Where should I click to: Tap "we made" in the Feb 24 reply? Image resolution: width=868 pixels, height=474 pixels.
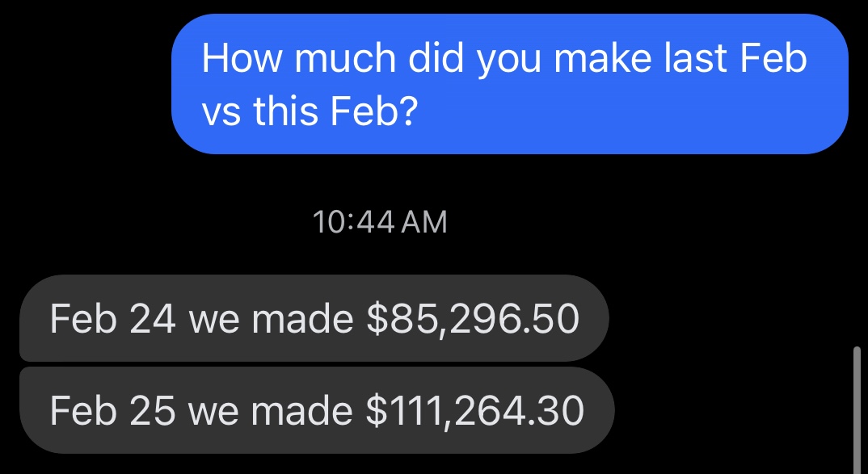tap(271, 320)
